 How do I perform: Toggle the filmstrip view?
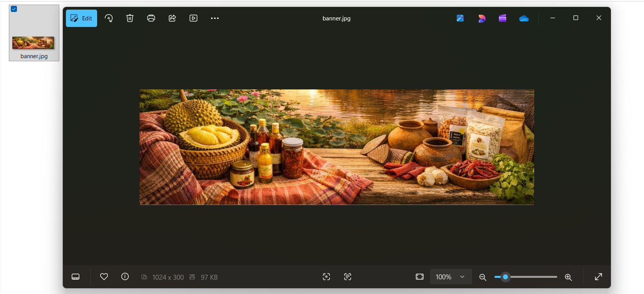76,277
